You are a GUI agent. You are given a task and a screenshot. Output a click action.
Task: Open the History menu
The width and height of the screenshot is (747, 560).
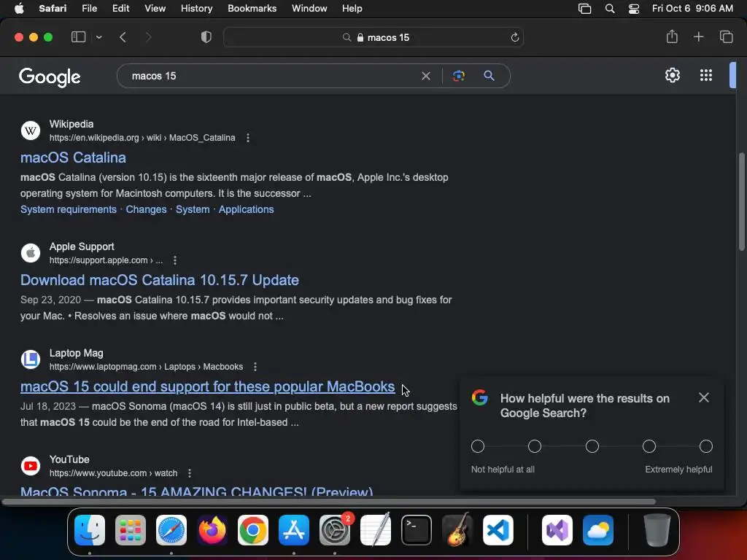(x=196, y=9)
